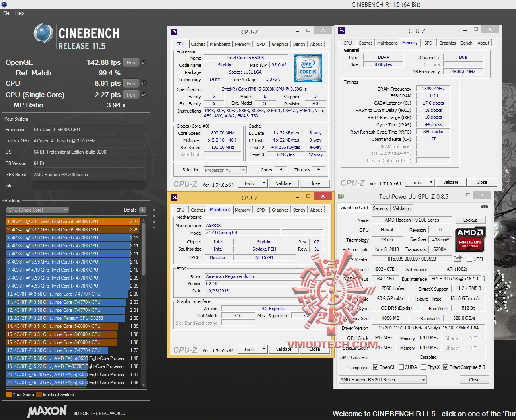Viewport: 516px width, 420px height.
Task: Click the Driver Version value in GPU-Z
Action: tap(428, 328)
